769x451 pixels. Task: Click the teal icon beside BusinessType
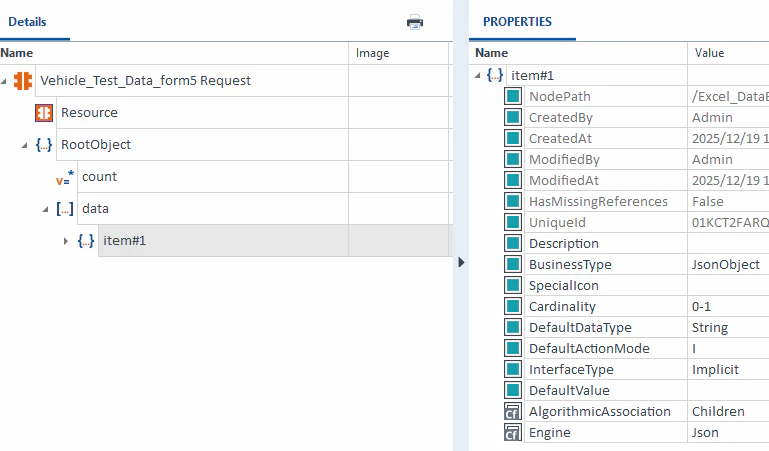coord(513,264)
